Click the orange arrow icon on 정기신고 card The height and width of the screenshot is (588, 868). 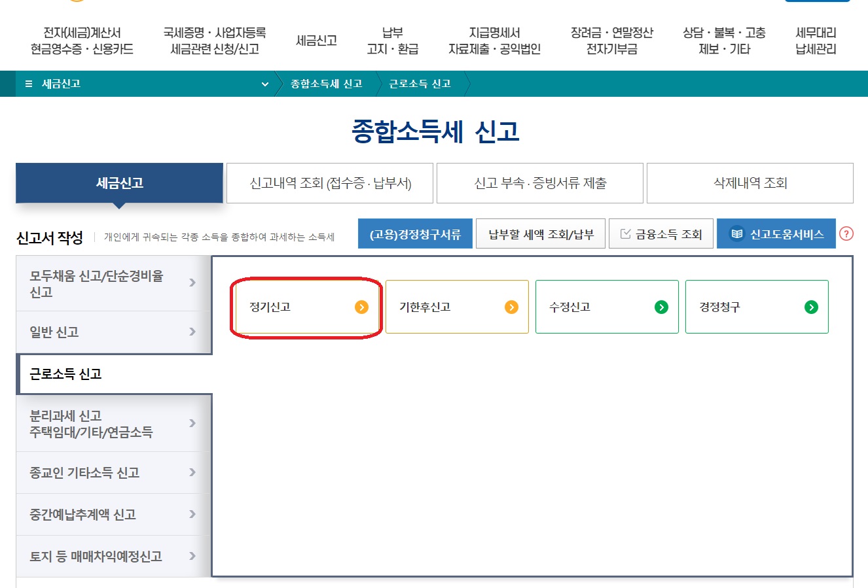click(361, 307)
